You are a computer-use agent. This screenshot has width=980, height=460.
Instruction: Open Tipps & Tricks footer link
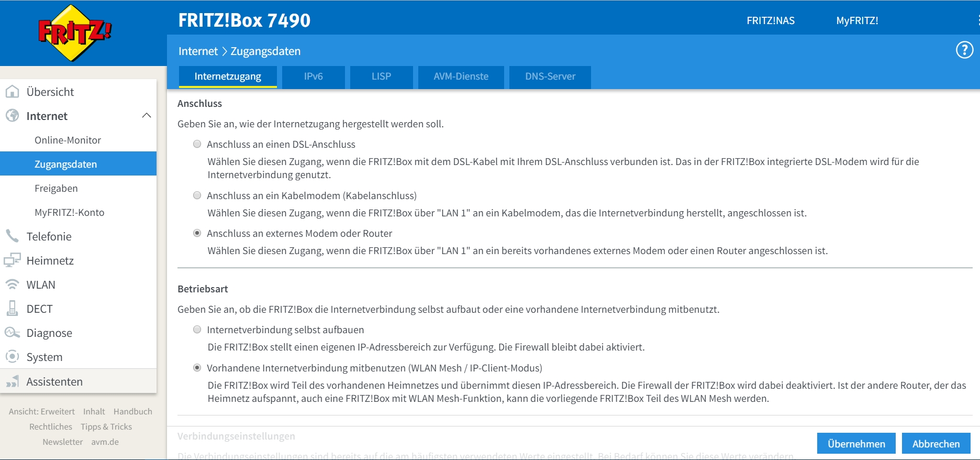pos(106,427)
